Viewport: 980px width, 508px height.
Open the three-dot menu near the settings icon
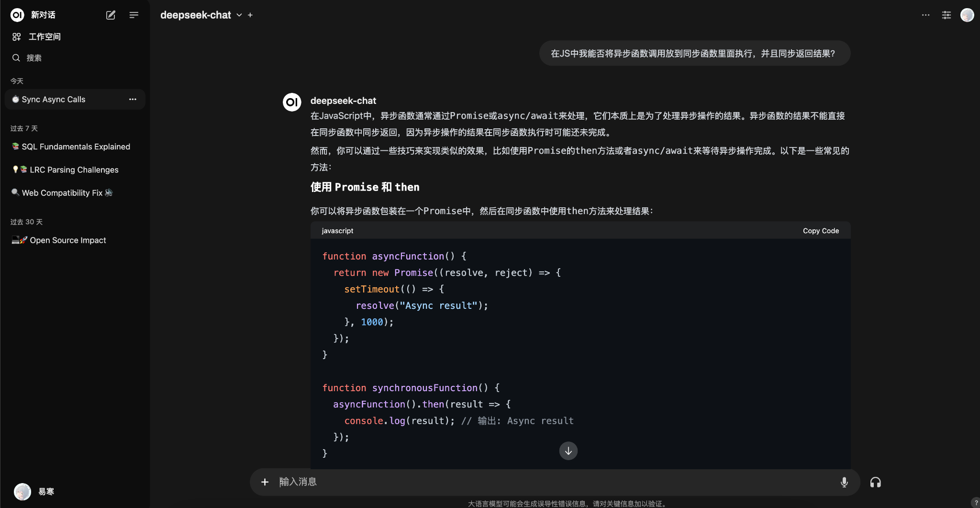[x=925, y=15]
